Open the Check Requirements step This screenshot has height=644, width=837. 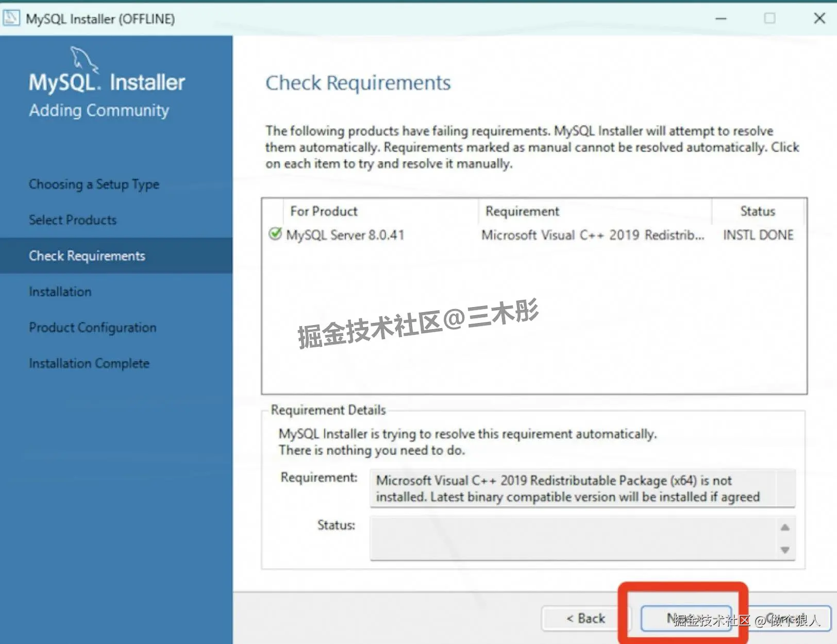point(87,256)
